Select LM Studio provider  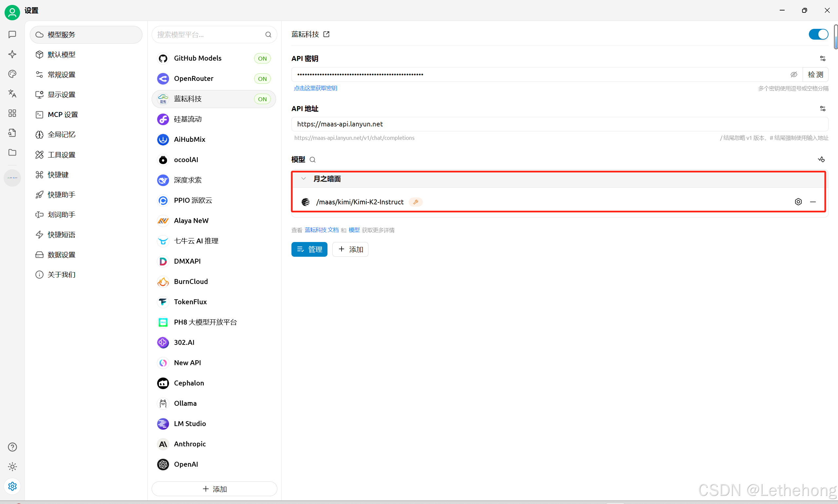pos(214,424)
